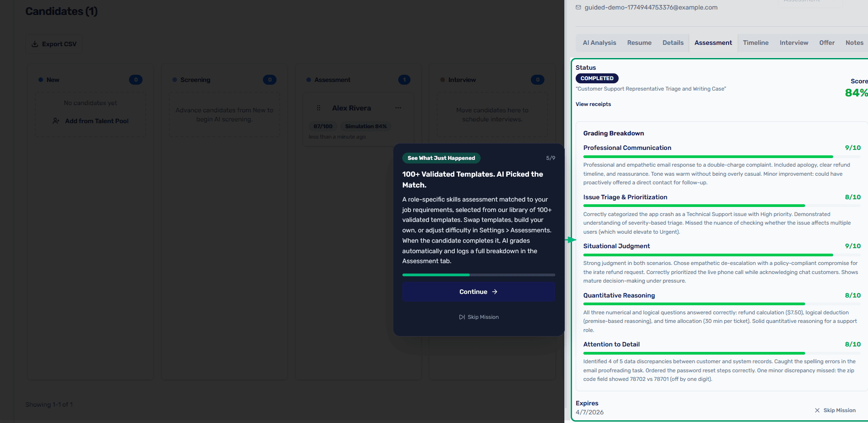Click the arrow icon on the Continue button
868x423 pixels.
(495, 292)
